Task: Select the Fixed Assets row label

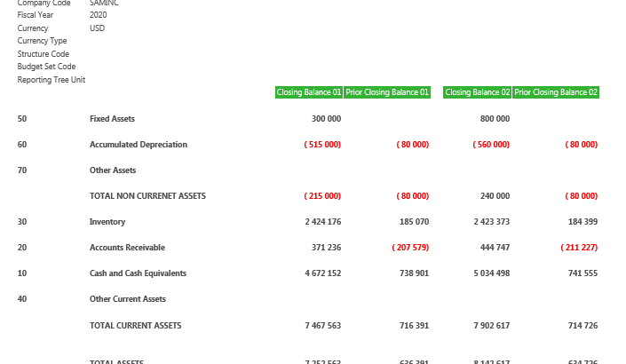Action: (x=112, y=119)
